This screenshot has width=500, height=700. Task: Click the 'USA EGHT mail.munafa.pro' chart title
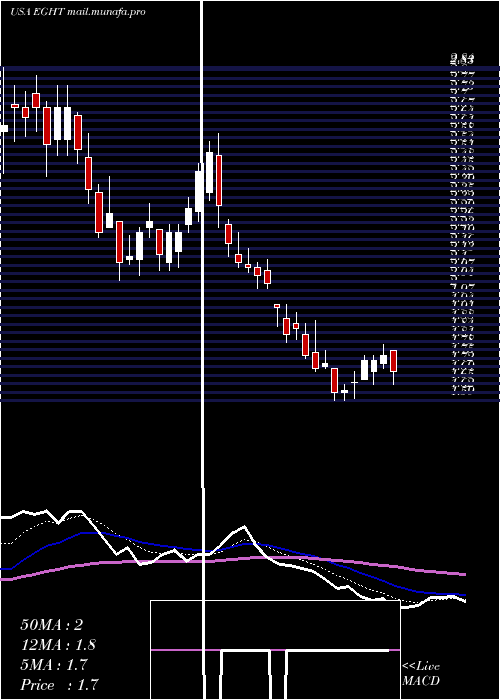coord(78,12)
